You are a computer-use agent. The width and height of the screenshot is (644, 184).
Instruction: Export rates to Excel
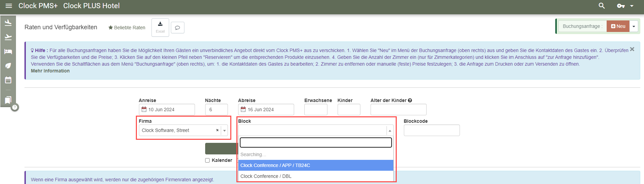(160, 27)
